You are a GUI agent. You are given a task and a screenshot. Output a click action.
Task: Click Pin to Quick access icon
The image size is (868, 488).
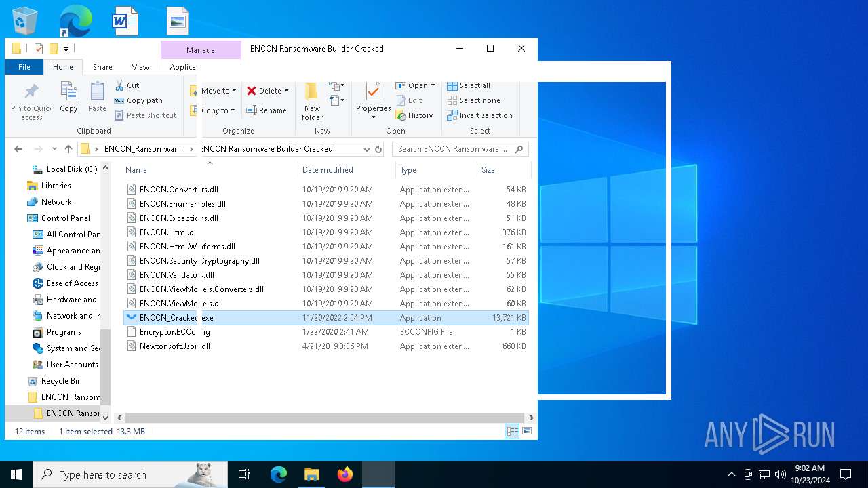[31, 102]
